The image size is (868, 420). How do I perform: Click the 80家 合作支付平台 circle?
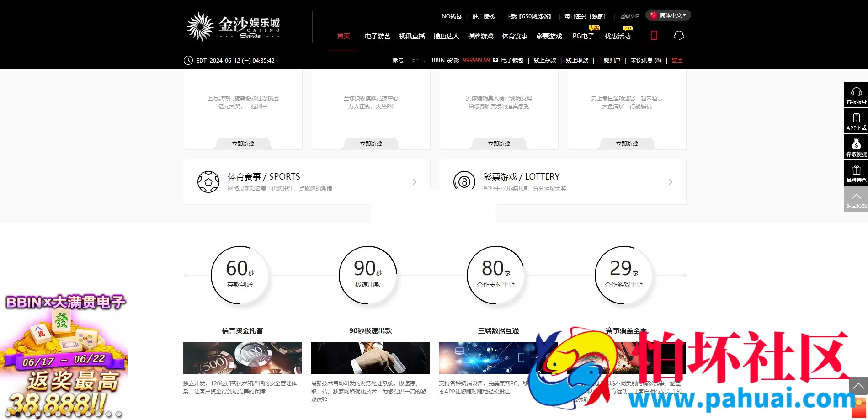(496, 275)
